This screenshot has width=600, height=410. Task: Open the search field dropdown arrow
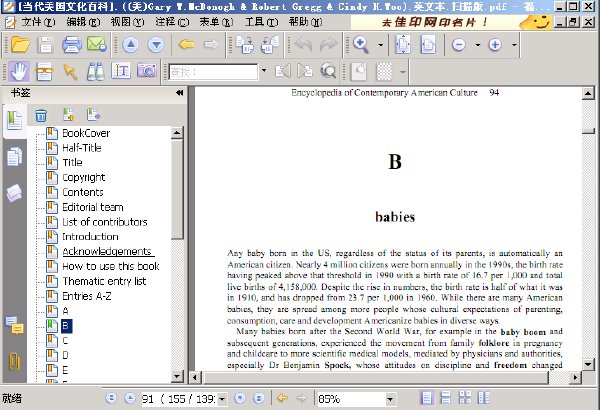264,71
